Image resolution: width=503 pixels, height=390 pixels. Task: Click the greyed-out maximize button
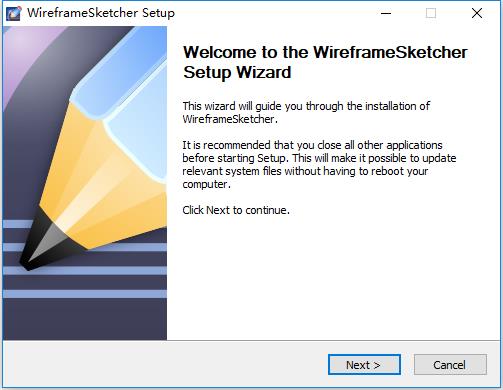pos(431,13)
